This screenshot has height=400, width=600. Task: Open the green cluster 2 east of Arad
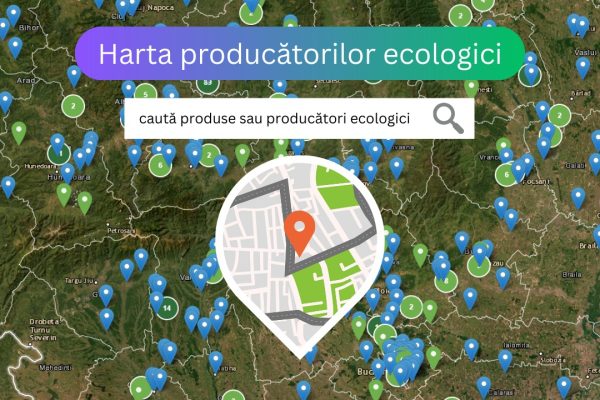(x=72, y=104)
